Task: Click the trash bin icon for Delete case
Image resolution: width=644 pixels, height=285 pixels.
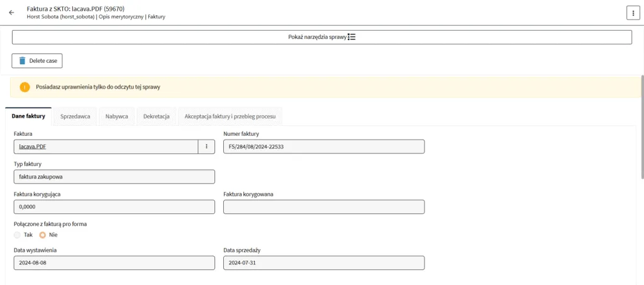Action: coord(22,61)
